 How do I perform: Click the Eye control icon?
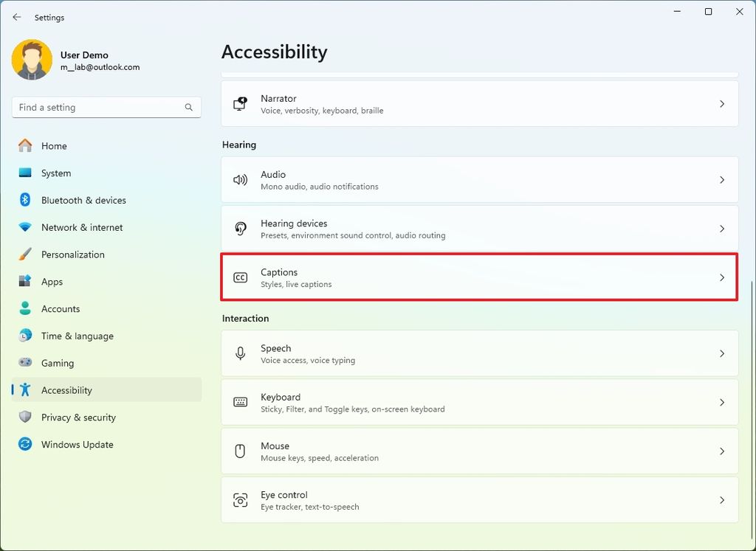point(240,499)
